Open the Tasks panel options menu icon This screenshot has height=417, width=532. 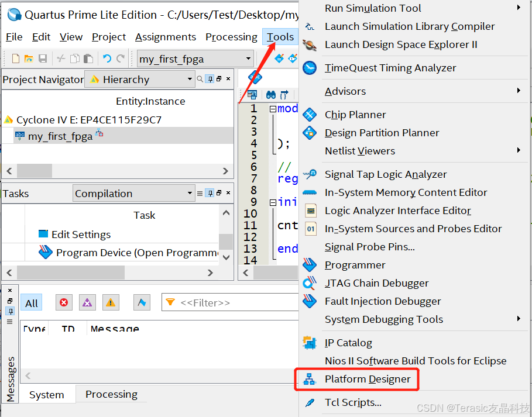coord(200,193)
